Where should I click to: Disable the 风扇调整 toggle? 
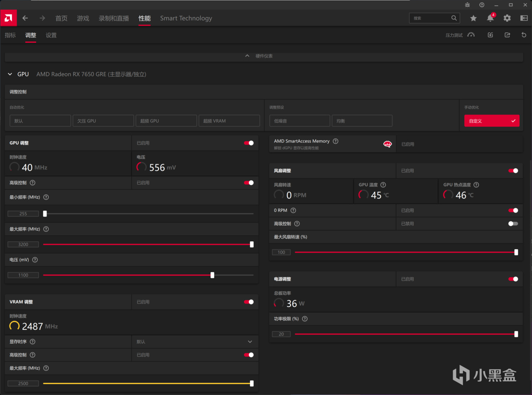(x=513, y=171)
